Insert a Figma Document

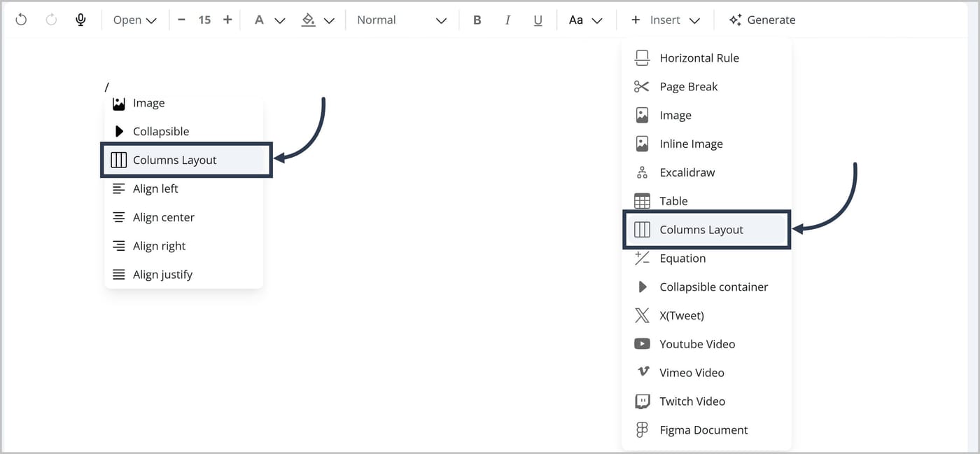click(x=706, y=430)
